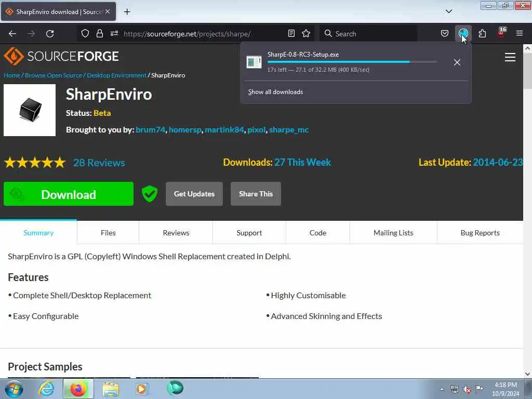Toggle reader view icon

point(291,33)
